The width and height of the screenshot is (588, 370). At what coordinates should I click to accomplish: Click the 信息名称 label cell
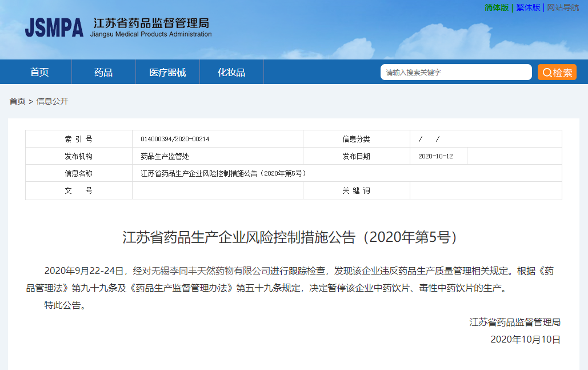79,173
